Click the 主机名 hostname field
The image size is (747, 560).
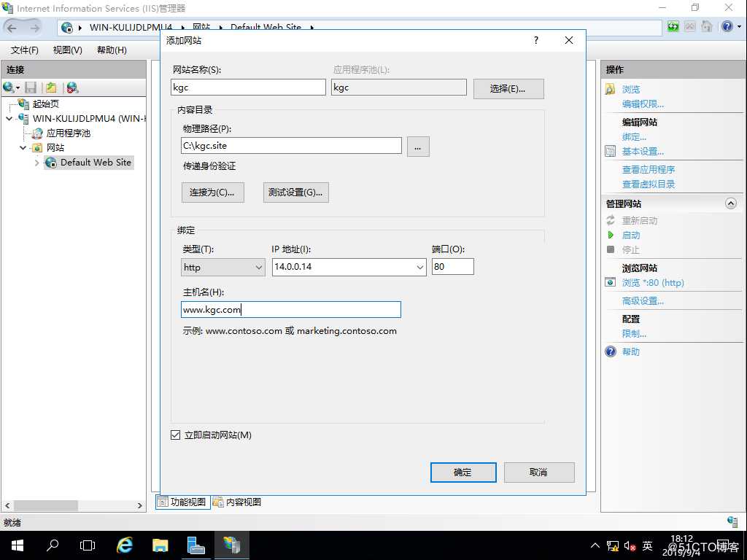(x=291, y=309)
